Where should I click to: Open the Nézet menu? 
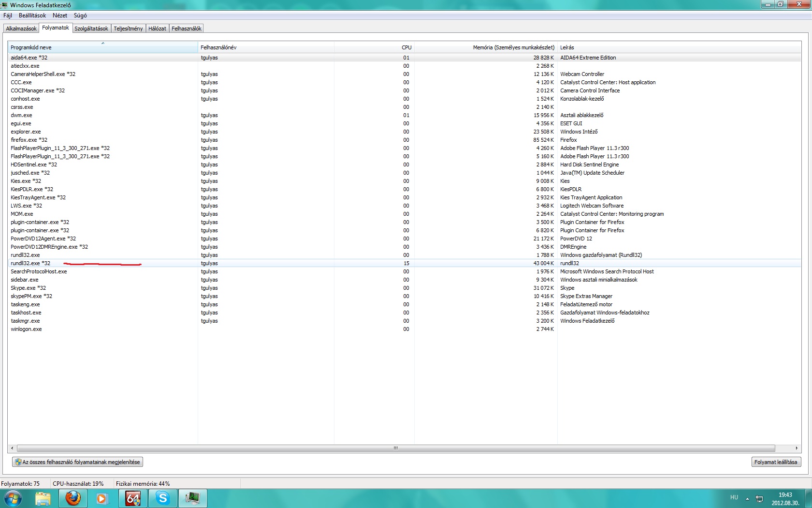(60, 15)
